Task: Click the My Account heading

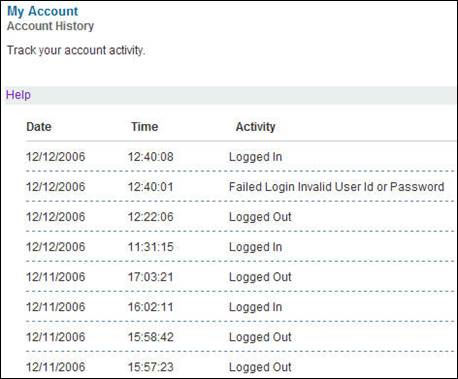Action: [43, 11]
